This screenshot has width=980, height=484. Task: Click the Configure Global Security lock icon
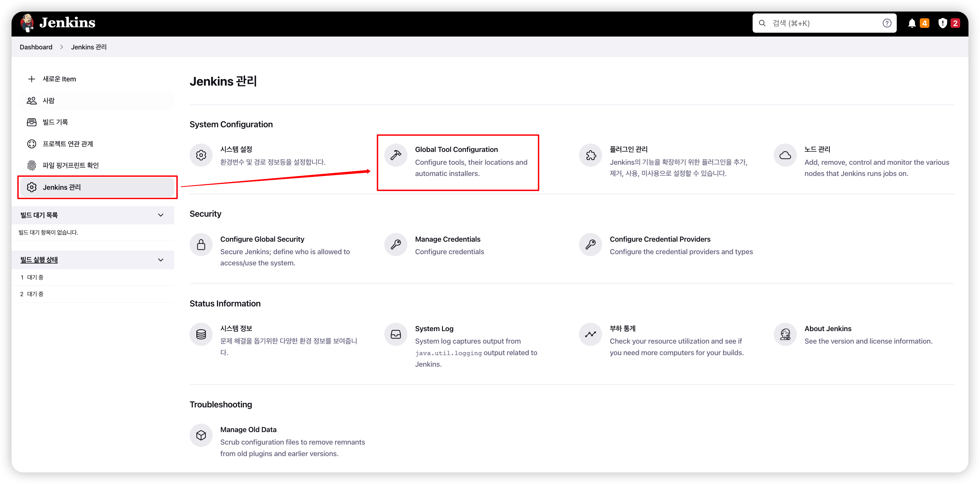pyautogui.click(x=201, y=245)
